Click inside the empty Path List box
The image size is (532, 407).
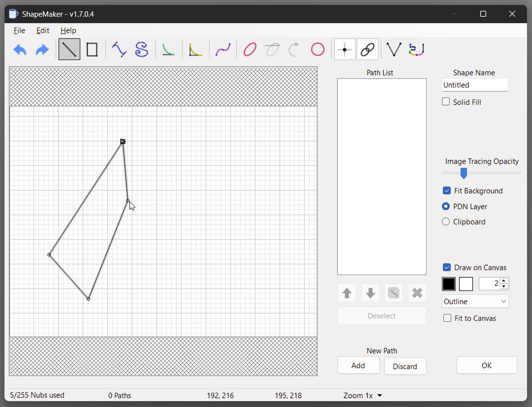click(x=381, y=177)
